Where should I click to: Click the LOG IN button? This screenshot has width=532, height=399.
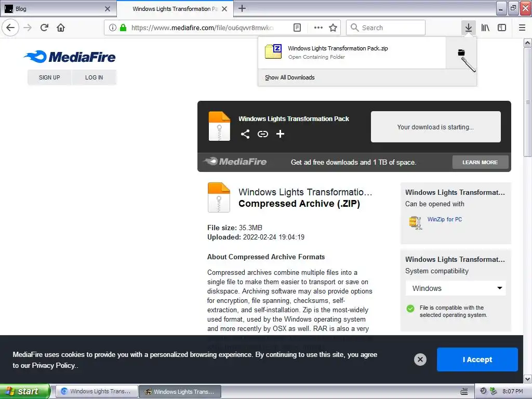[94, 77]
